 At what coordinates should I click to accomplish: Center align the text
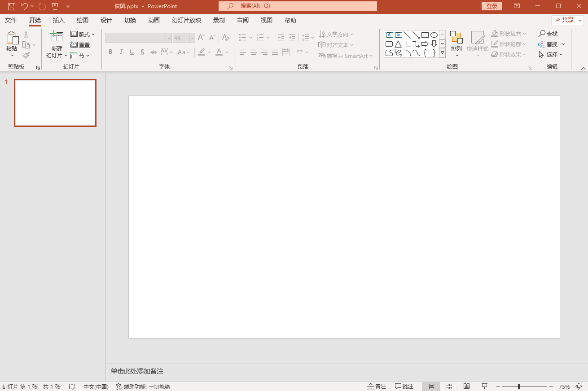(x=254, y=52)
